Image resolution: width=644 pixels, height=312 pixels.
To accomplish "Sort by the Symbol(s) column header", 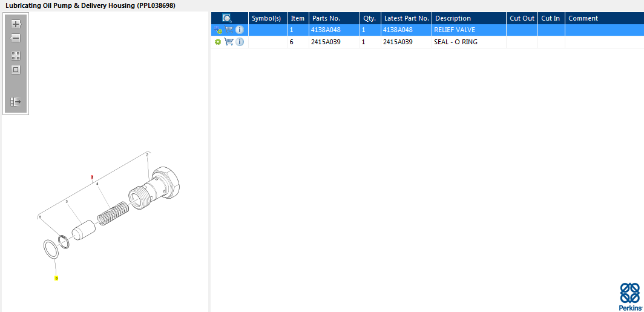I will click(266, 18).
